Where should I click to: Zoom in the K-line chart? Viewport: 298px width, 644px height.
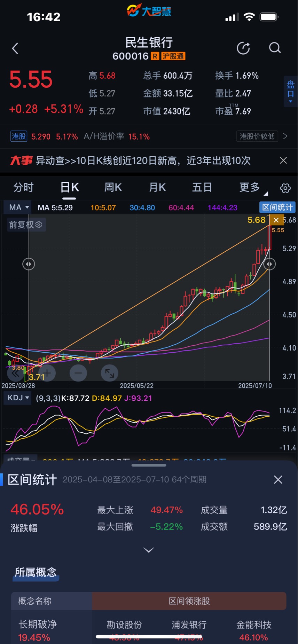coord(47,373)
